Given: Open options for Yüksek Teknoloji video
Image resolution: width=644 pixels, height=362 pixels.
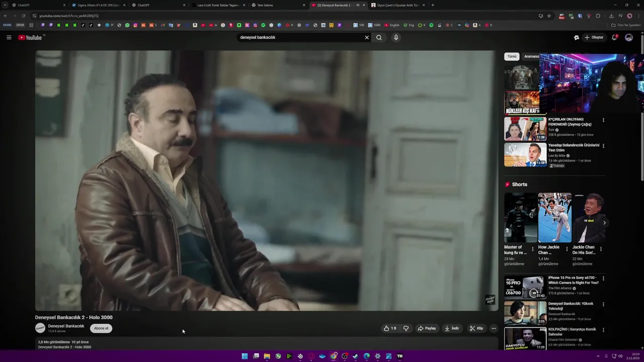Looking at the screenshot, I should coord(603,304).
